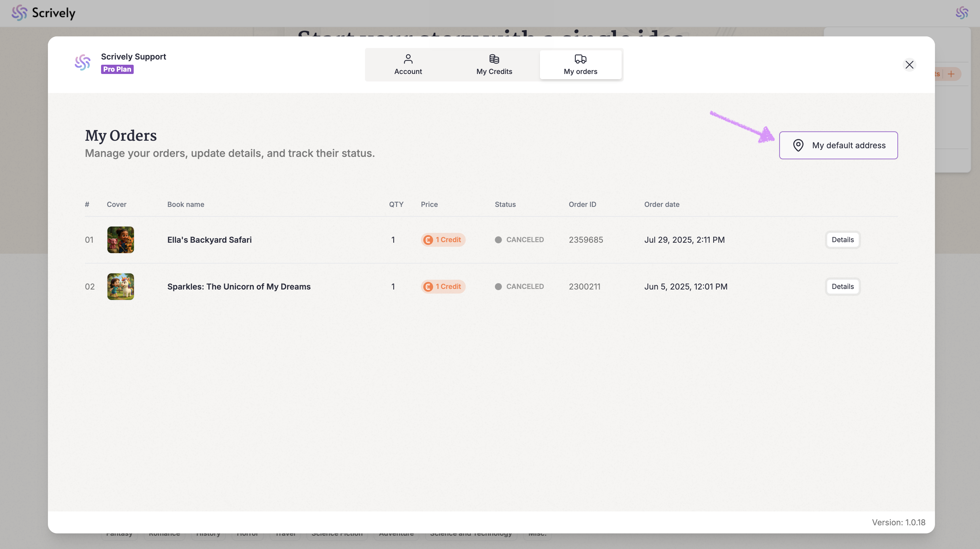Screen dimensions: 980x549
Task: Click the 1 Credit badge for Sparkles order
Action: point(443,287)
